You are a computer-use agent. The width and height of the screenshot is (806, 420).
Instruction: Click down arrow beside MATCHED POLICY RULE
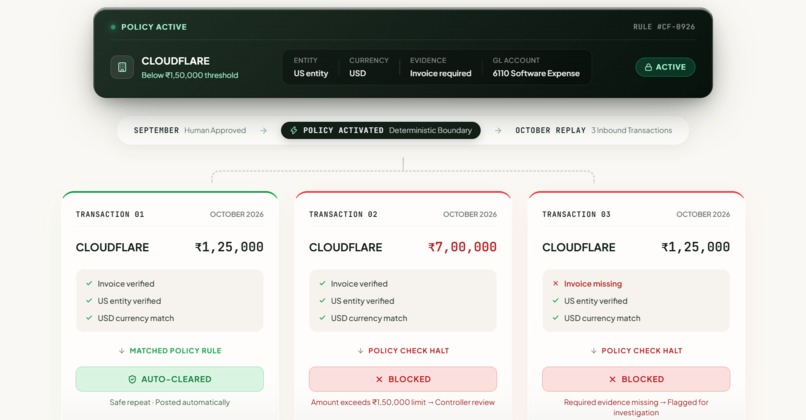coord(122,351)
